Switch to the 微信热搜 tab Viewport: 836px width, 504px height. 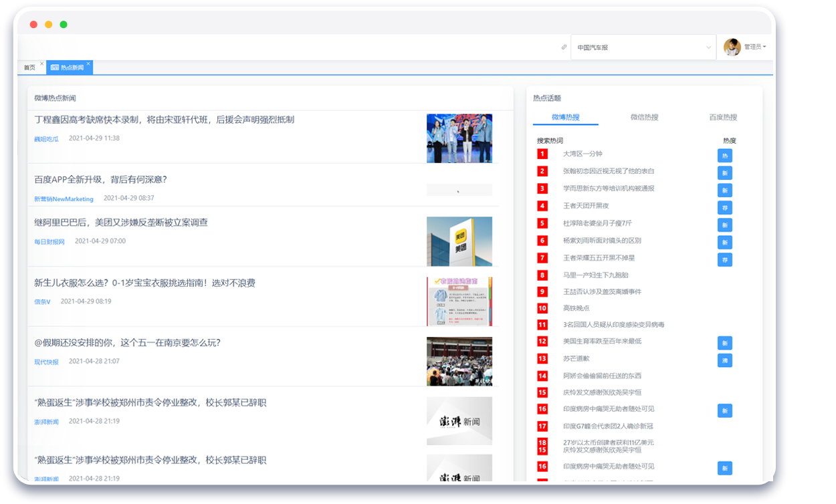tap(645, 117)
